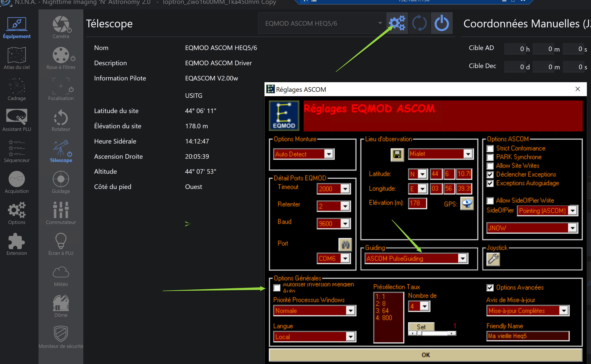Image resolution: width=591 pixels, height=364 pixels.
Task: Click the OK button
Action: point(425,355)
